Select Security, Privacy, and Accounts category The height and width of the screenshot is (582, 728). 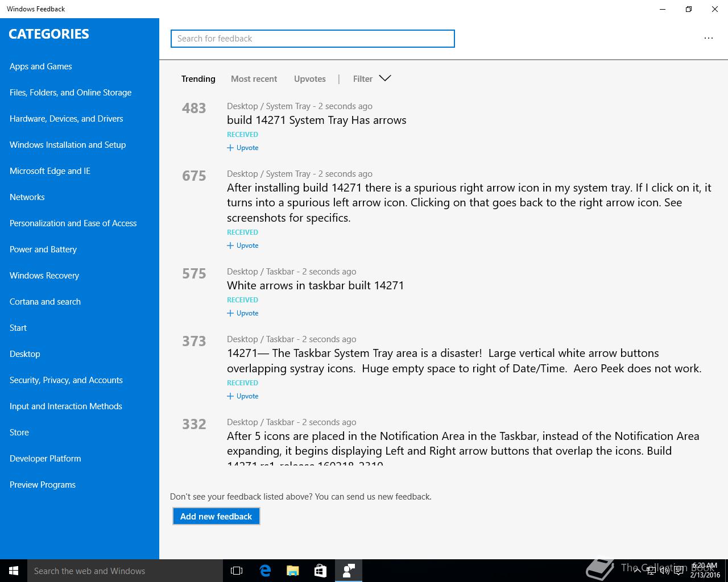[67, 380]
